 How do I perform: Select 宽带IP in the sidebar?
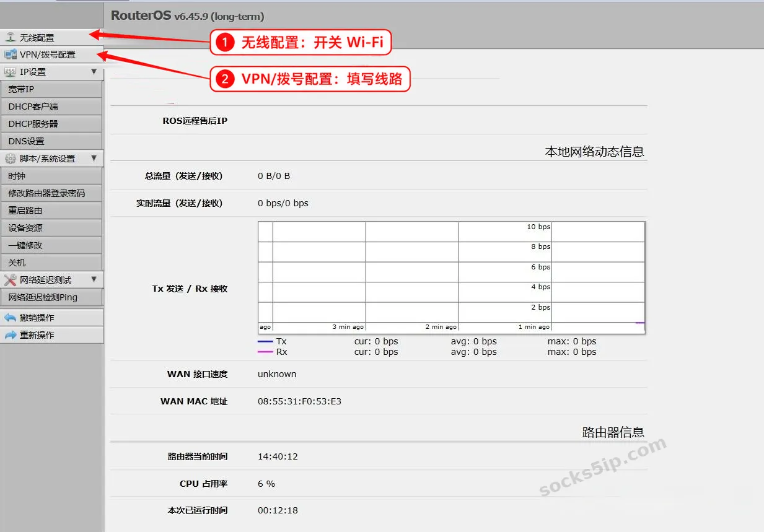coord(51,89)
